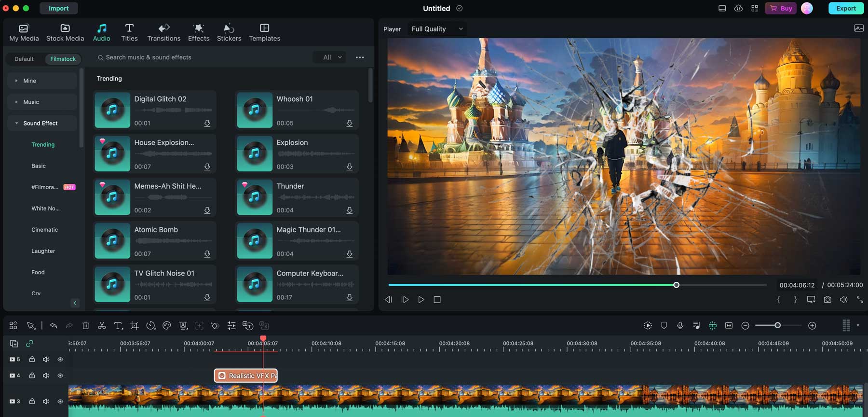Click the split scissors tool in timeline toolbar

(x=102, y=326)
